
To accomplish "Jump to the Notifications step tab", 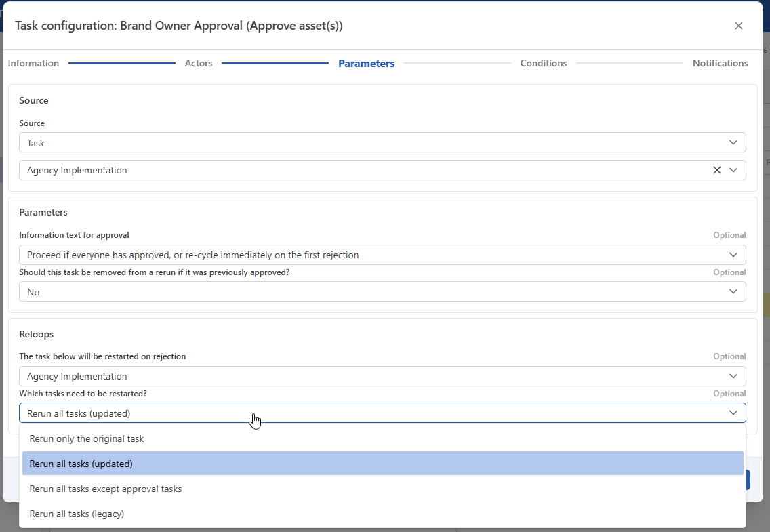I will [720, 63].
